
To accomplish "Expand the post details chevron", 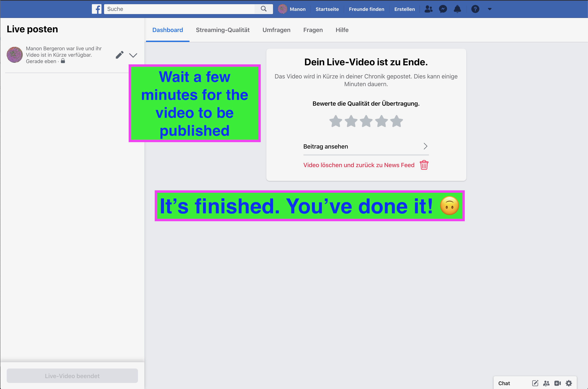I will coord(133,55).
